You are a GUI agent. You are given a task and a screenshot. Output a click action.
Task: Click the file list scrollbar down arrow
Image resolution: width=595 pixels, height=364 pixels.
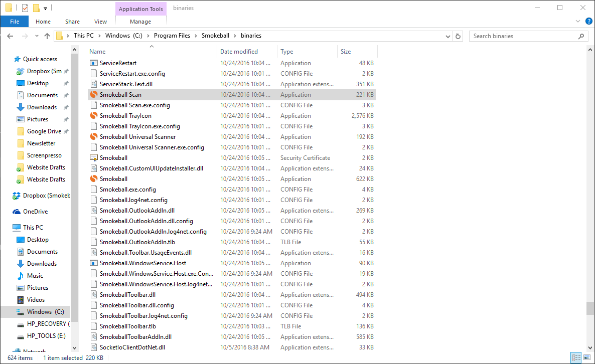click(589, 347)
